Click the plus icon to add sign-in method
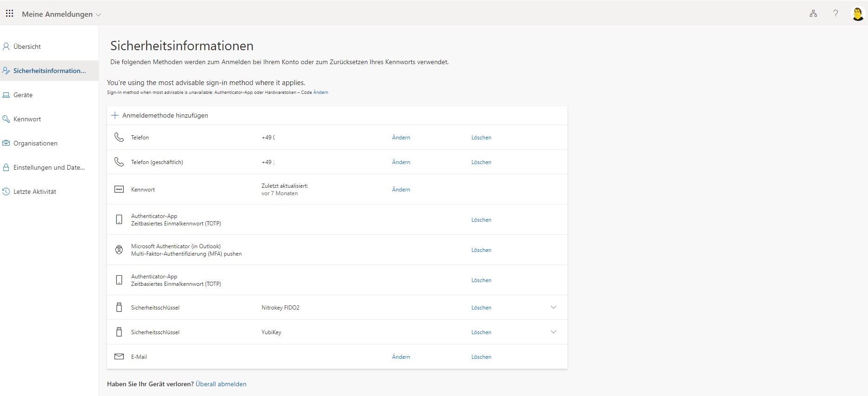 [x=115, y=115]
